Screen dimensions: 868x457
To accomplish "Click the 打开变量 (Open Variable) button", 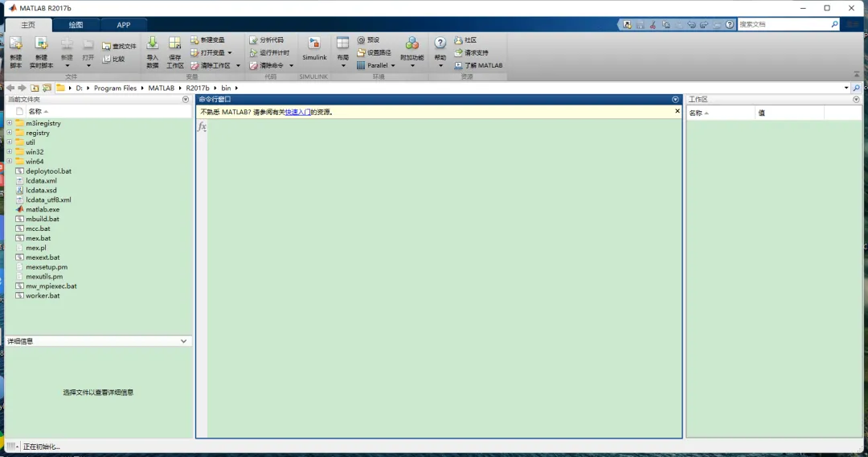I will 211,52.
